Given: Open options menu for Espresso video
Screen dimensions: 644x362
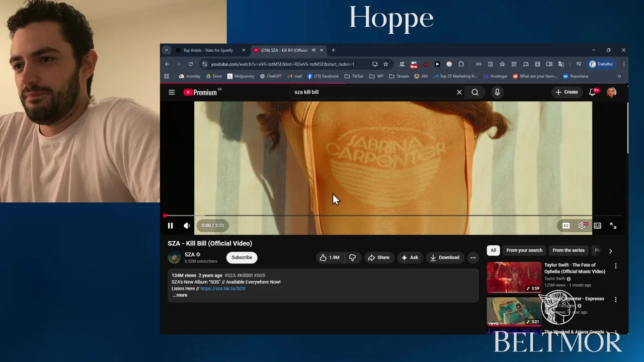Looking at the screenshot, I should [615, 300].
